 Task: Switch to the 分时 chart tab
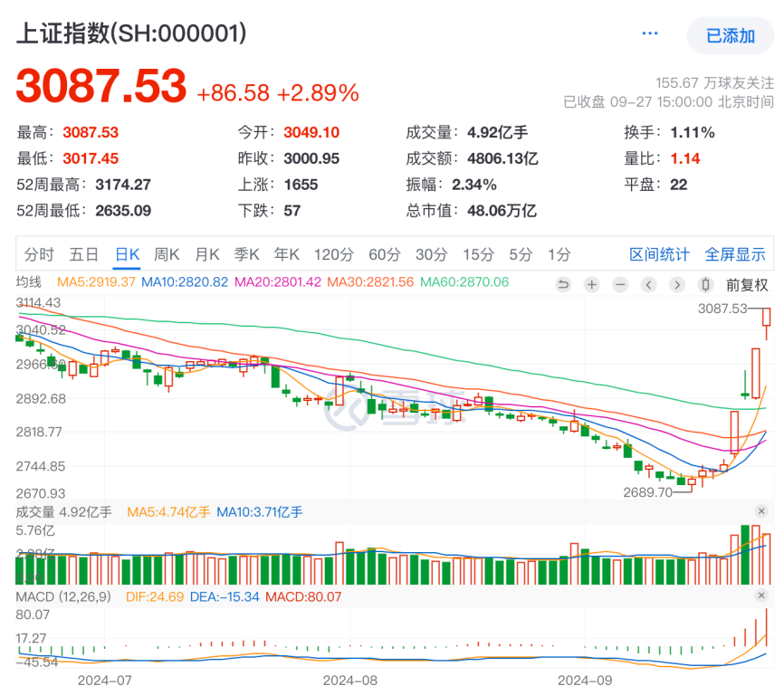pos(39,254)
